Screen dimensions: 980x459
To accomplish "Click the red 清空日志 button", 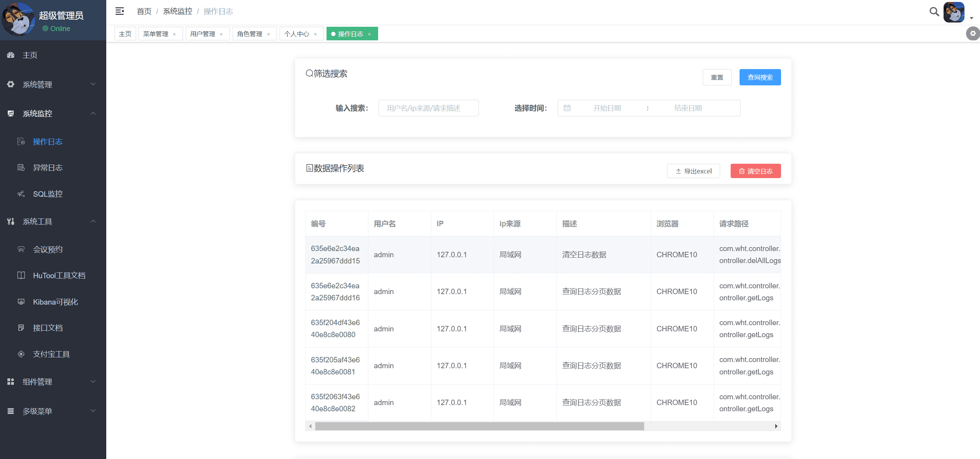I will tap(755, 171).
